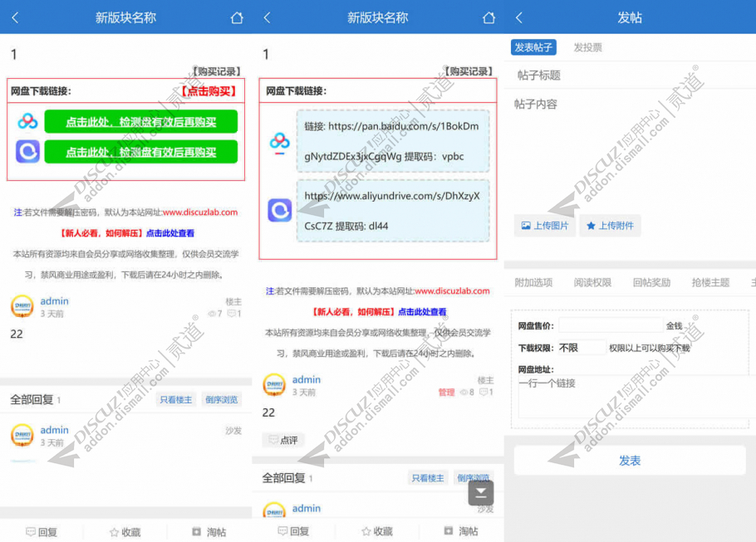Click 倒序浏览 in left panel
The image size is (756, 542).
coord(221,399)
